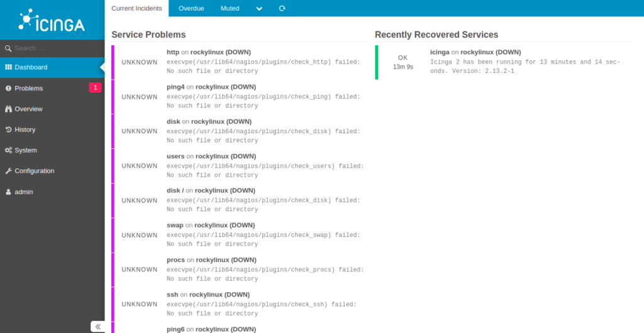The width and height of the screenshot is (644, 333).
Task: Open the Problems menu item
Action: click(29, 88)
